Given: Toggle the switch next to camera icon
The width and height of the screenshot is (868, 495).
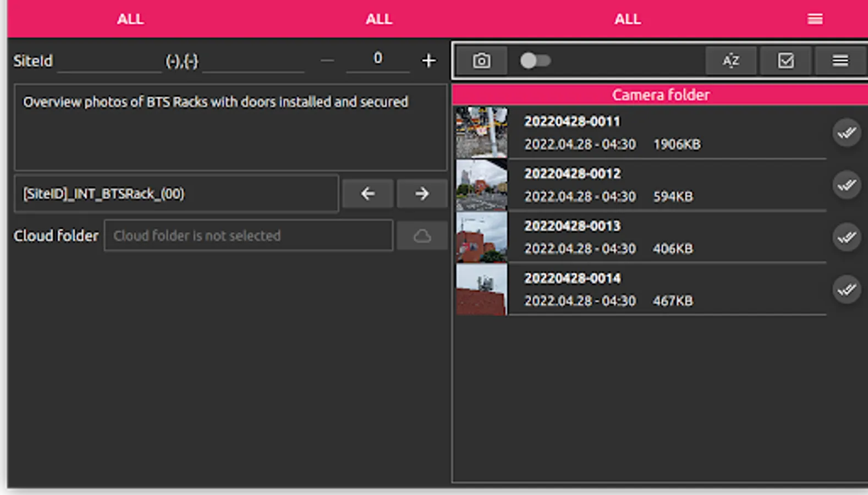Looking at the screenshot, I should pos(535,61).
